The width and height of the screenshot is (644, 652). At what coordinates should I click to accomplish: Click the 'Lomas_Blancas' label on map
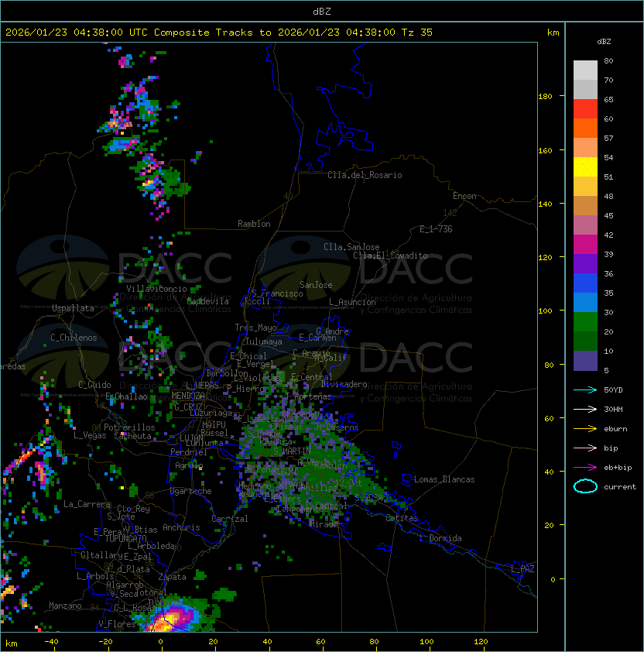[444, 479]
